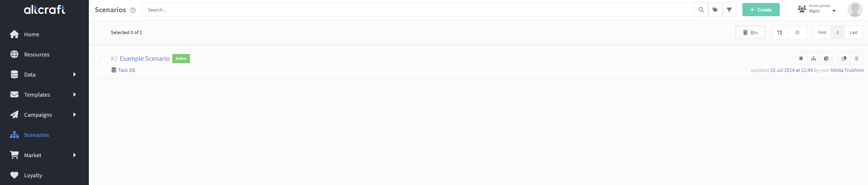This screenshot has height=185, width=868.
Task: Click the Create button
Action: pos(761,10)
